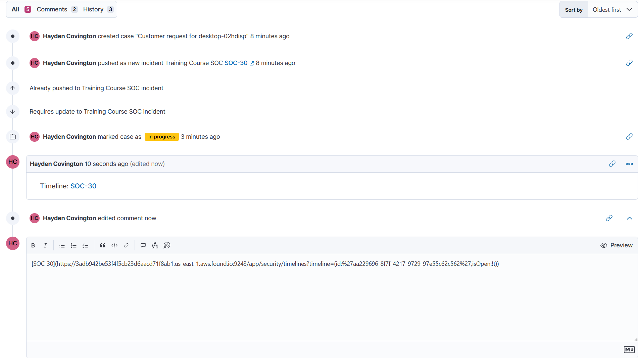Viewport: 639px width, 364px height.
Task: Insert a block quote
Action: pyautogui.click(x=102, y=245)
